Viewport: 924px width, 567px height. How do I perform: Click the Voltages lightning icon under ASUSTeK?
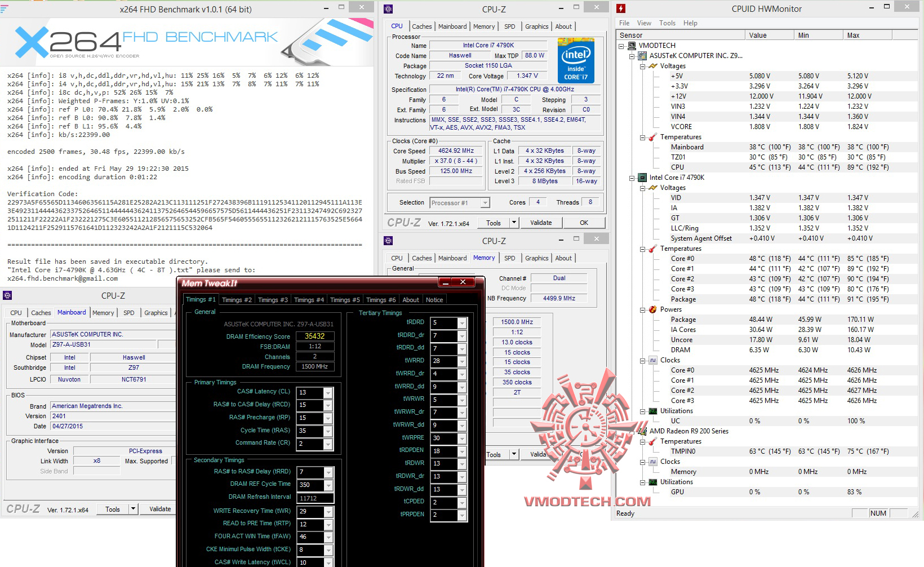tap(653, 66)
